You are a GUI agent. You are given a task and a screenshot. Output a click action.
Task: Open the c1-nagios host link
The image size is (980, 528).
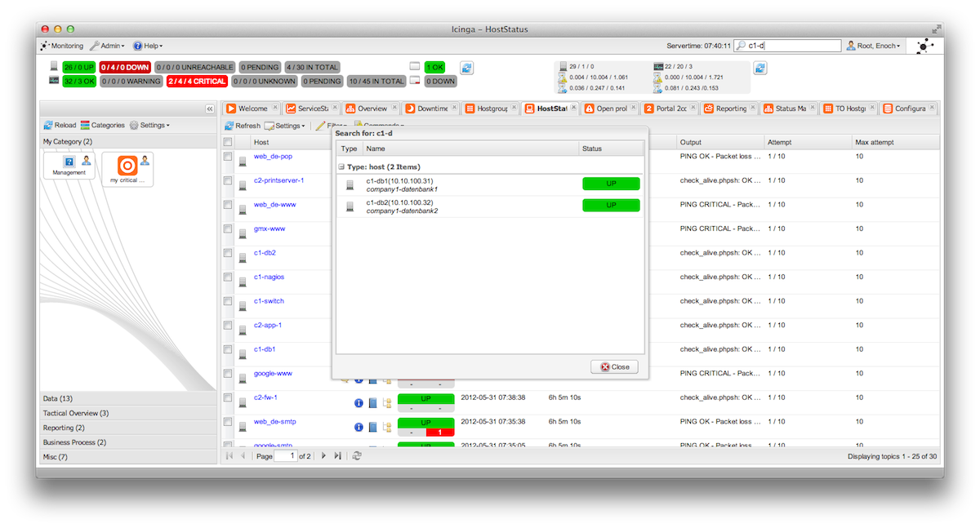[x=269, y=277]
